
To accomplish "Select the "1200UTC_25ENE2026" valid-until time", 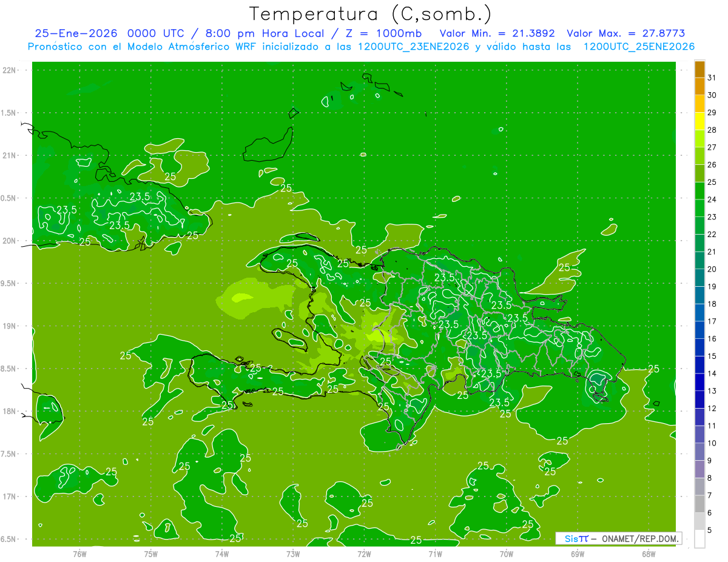I will click(639, 47).
